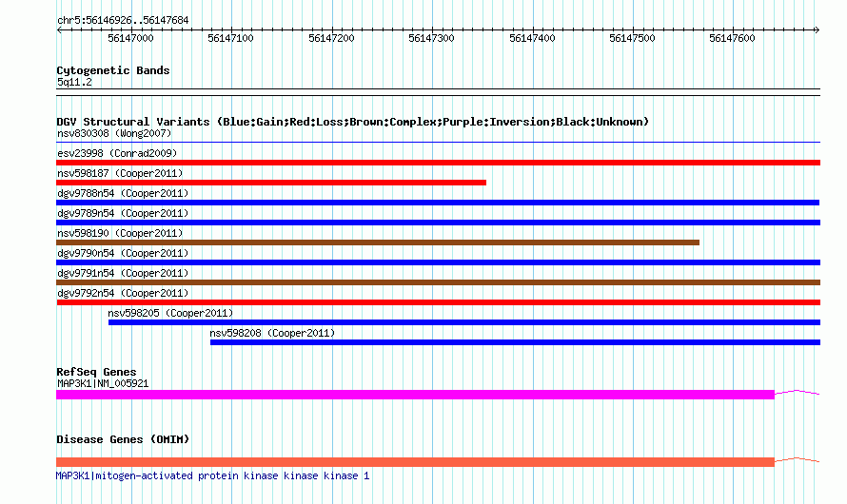Click the Disease Genes (OMIM) track title
This screenshot has width=847, height=504.
[123, 439]
